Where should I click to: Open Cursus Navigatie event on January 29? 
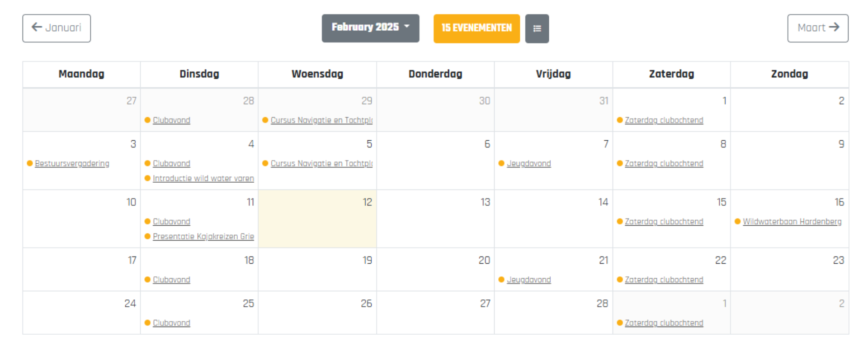point(321,120)
